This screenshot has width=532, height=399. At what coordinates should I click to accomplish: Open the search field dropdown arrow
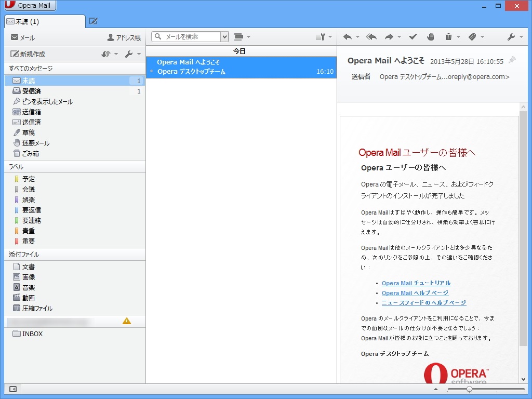pos(225,37)
